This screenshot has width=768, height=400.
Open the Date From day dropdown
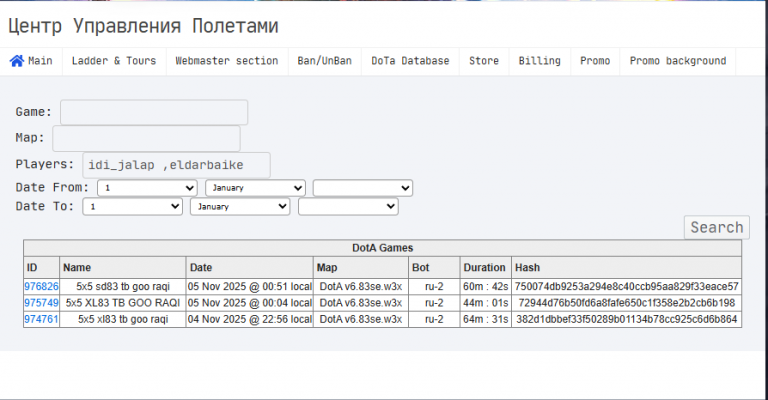(x=147, y=188)
